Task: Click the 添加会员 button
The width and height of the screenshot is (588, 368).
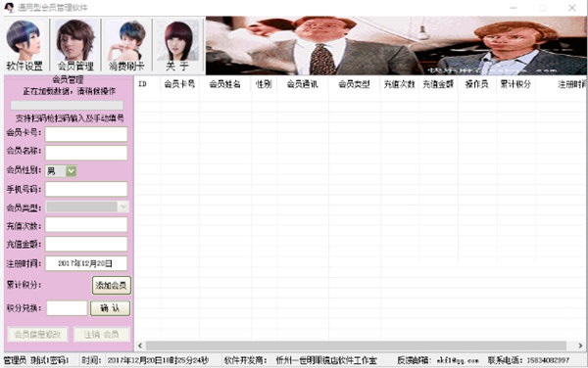Action: [x=112, y=285]
